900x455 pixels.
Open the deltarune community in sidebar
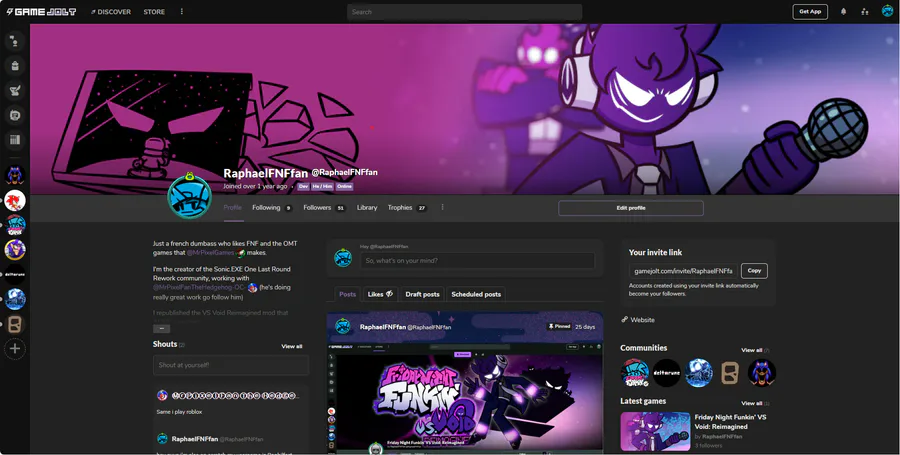pyautogui.click(x=15, y=274)
